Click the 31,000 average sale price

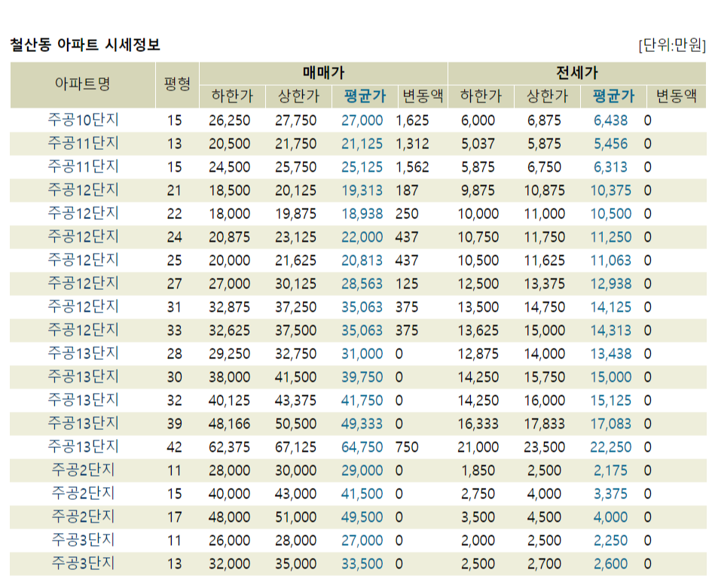point(362,355)
